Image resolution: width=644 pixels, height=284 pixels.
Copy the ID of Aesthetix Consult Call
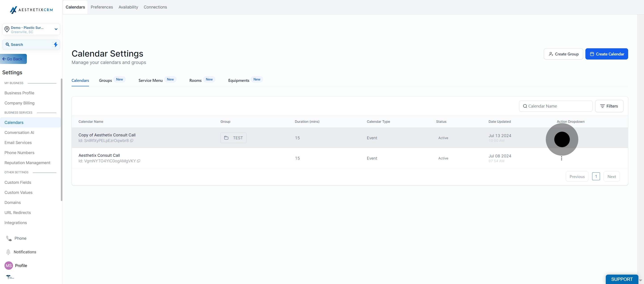138,161
